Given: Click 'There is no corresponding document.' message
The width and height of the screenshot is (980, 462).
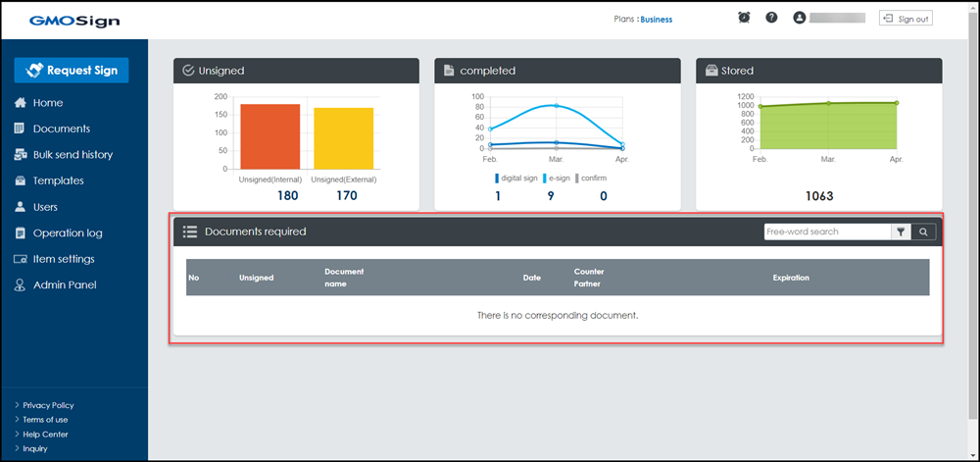Looking at the screenshot, I should click(558, 316).
